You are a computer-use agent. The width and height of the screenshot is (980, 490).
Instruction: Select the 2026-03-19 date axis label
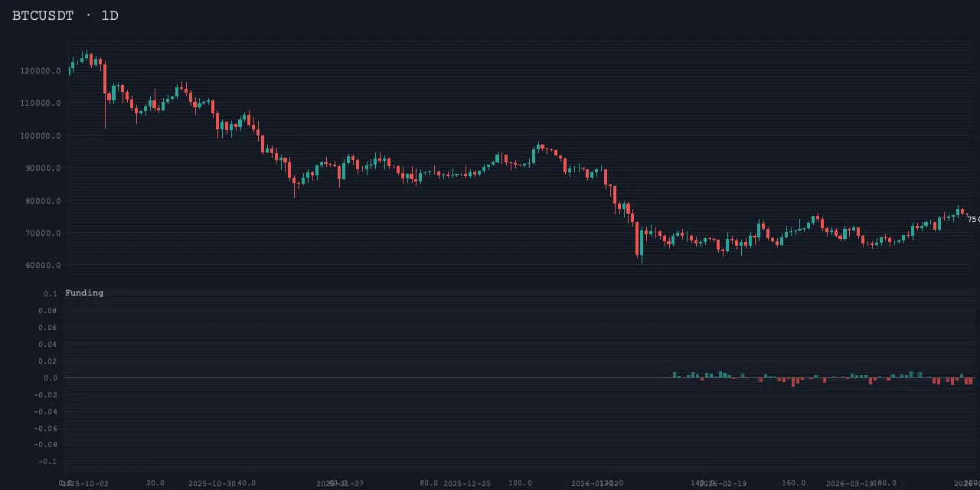click(x=850, y=483)
